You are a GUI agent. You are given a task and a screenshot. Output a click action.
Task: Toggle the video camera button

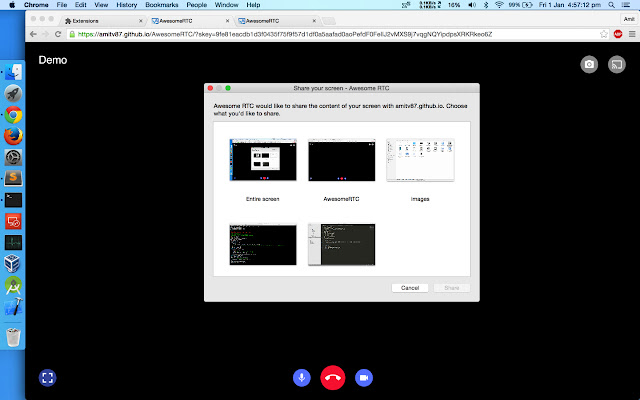(364, 378)
